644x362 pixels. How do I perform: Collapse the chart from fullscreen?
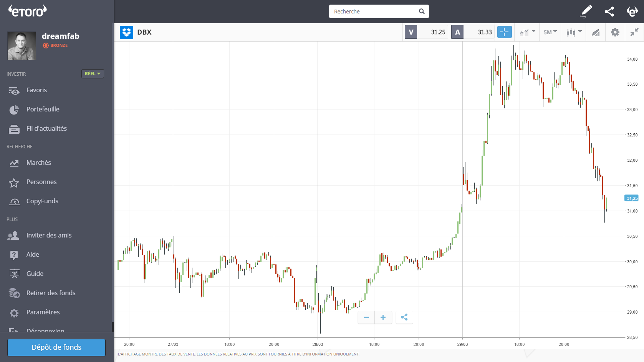634,32
